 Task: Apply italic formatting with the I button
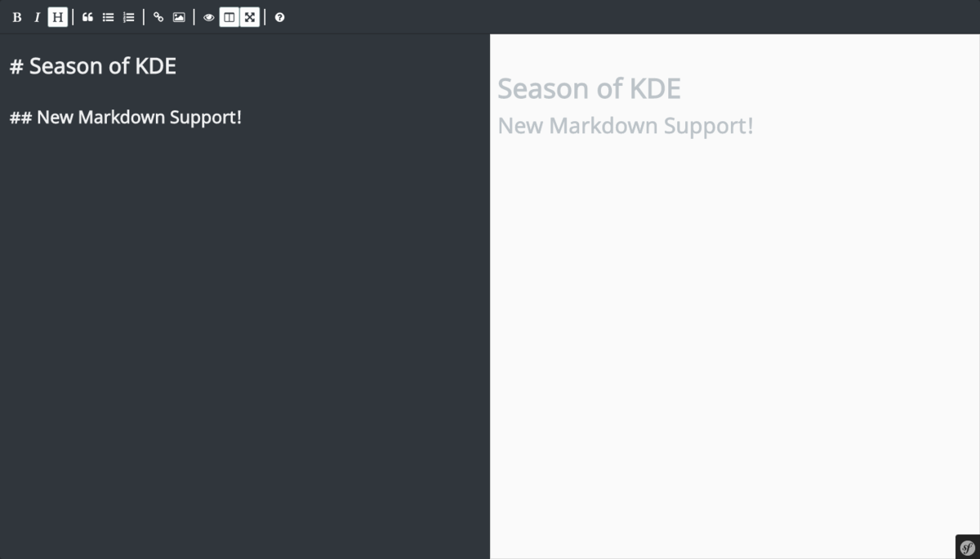(x=37, y=17)
